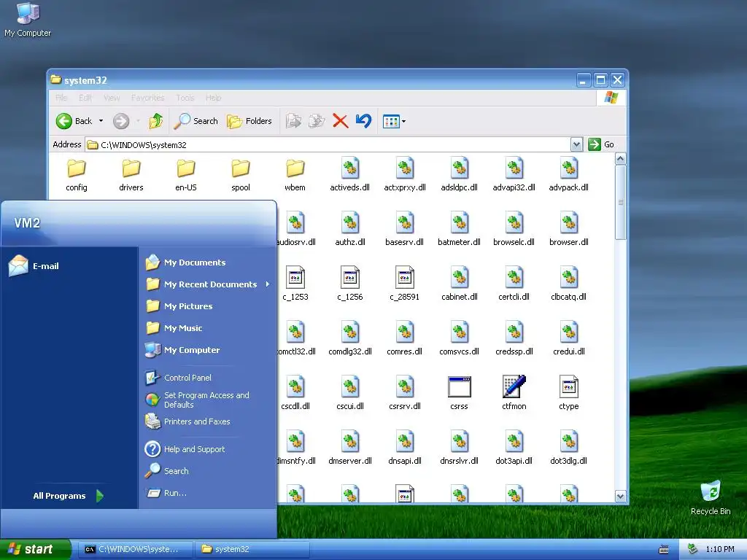Switch to the C:\WINDOWS\syste... taskbar button
The height and width of the screenshot is (560, 747).
135,549
